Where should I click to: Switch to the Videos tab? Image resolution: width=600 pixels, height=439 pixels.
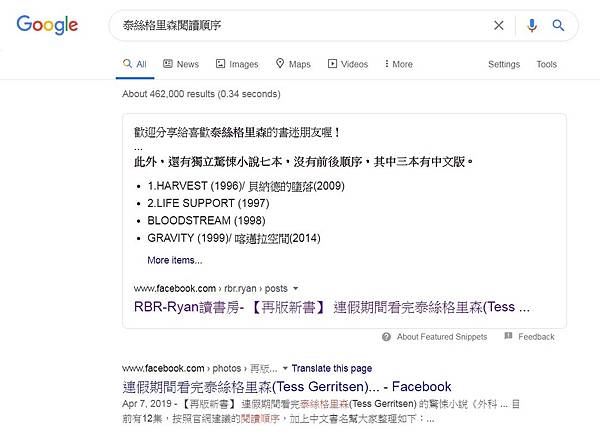point(348,64)
